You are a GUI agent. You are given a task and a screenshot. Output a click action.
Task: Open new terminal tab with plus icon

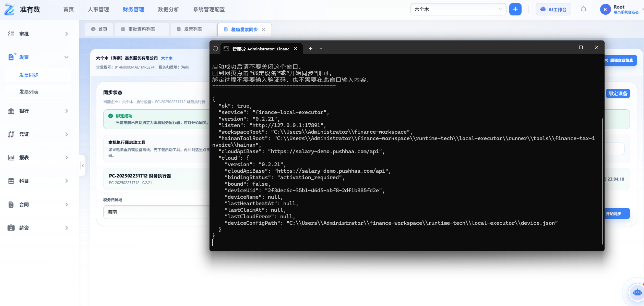[310, 49]
